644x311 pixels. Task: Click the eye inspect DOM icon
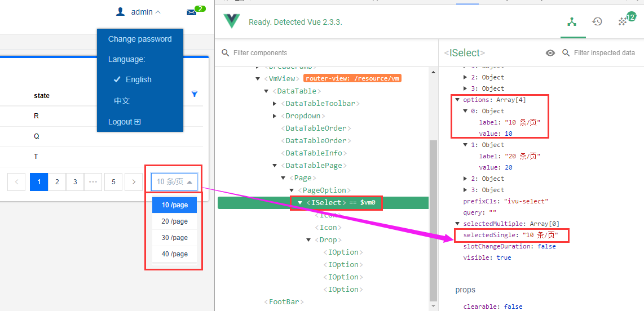click(x=550, y=53)
